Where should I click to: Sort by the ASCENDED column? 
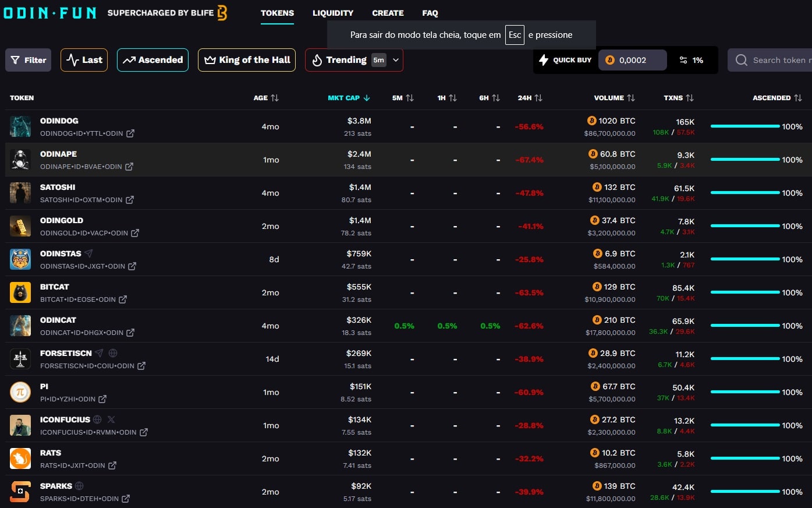[777, 98]
